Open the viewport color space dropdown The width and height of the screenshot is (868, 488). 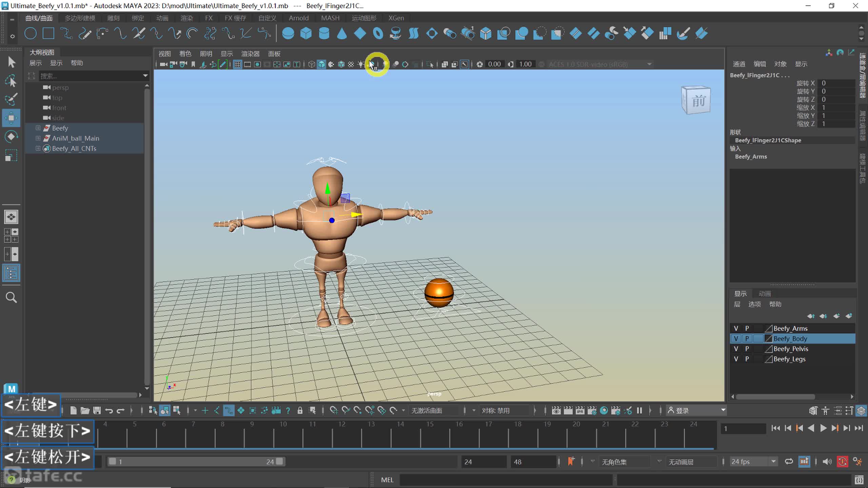click(600, 64)
